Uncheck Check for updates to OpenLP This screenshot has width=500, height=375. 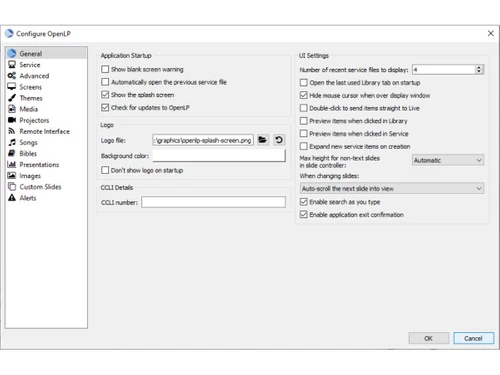[x=105, y=107]
